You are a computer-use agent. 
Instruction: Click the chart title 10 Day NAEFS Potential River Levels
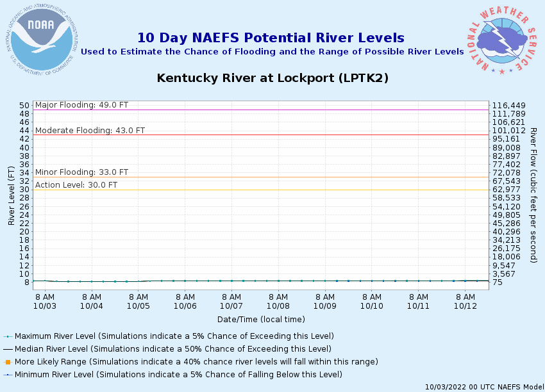point(271,38)
